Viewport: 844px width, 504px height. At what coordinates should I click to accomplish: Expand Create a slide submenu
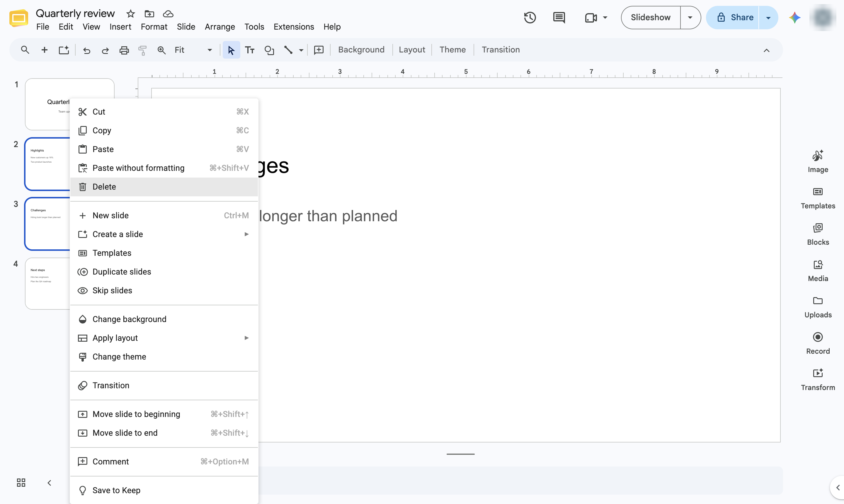tap(164, 234)
